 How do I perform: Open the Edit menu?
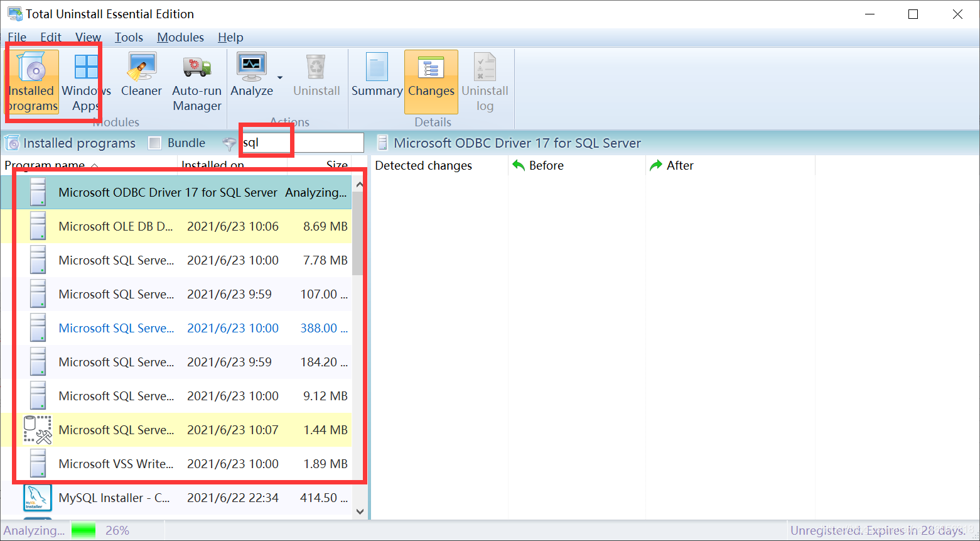pyautogui.click(x=51, y=37)
